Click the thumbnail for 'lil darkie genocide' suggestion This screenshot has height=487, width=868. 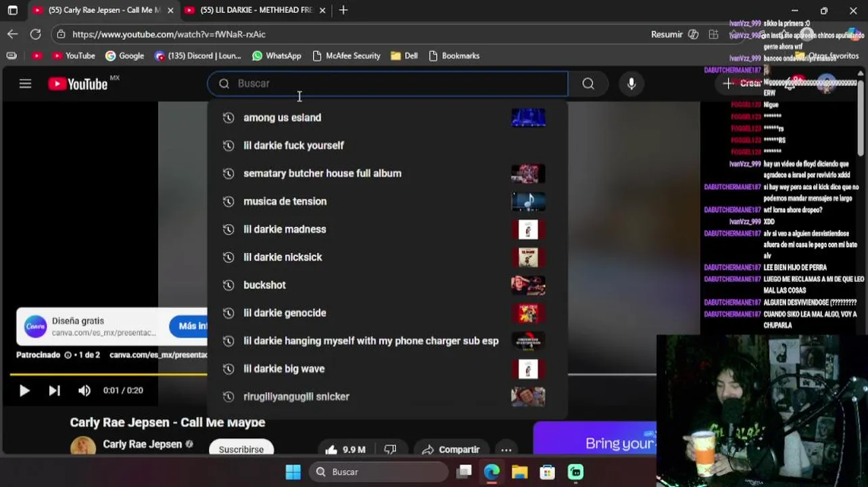(x=528, y=312)
